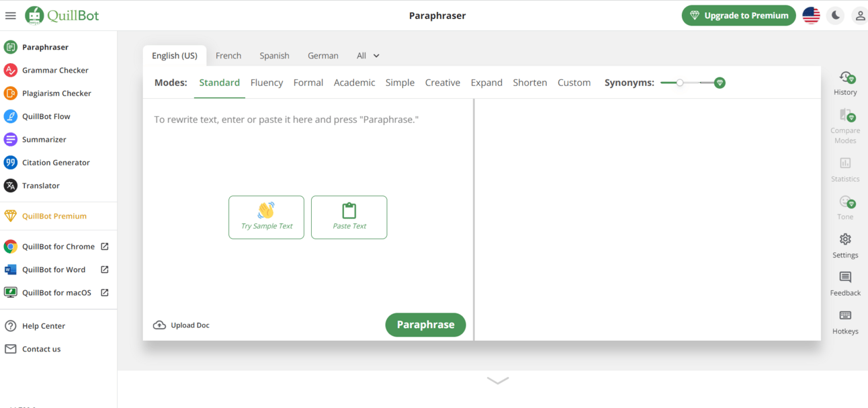Viewport: 868px width, 408px height.
Task: Open Compare Modes panel
Action: pos(845,126)
